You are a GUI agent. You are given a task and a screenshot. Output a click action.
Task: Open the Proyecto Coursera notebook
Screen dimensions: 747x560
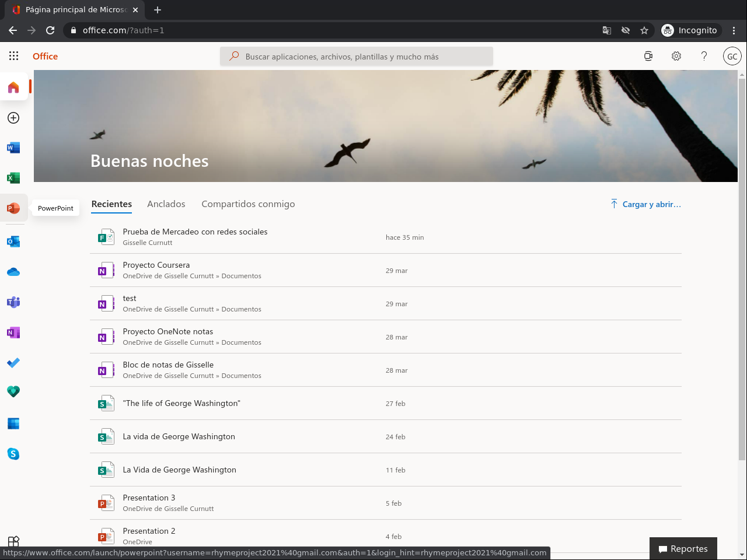pyautogui.click(x=156, y=265)
